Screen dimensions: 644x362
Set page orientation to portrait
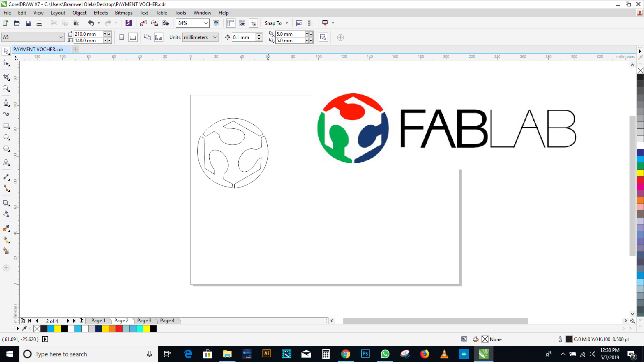pyautogui.click(x=122, y=37)
